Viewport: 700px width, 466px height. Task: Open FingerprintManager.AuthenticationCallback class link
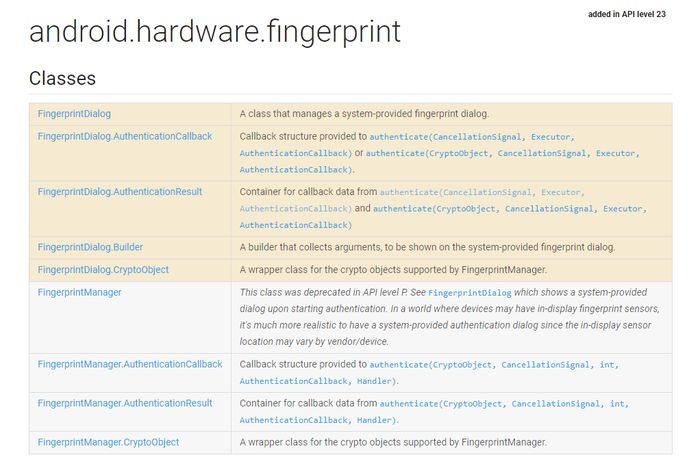pos(130,364)
